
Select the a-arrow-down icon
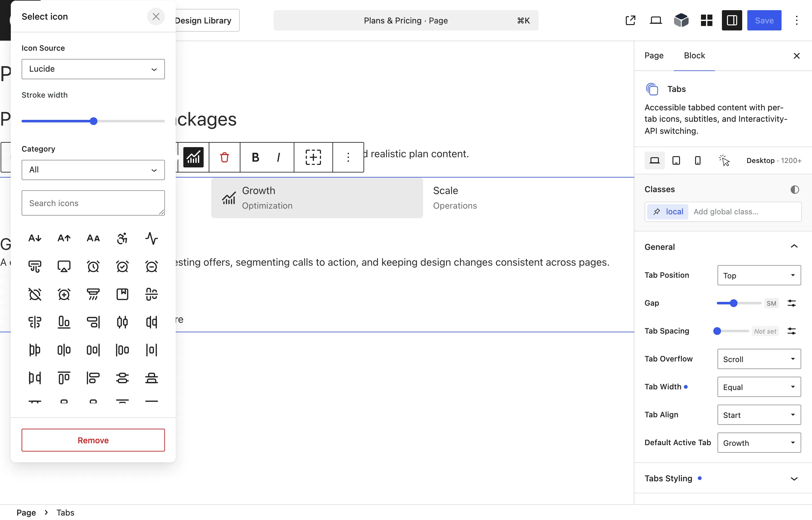click(35, 238)
